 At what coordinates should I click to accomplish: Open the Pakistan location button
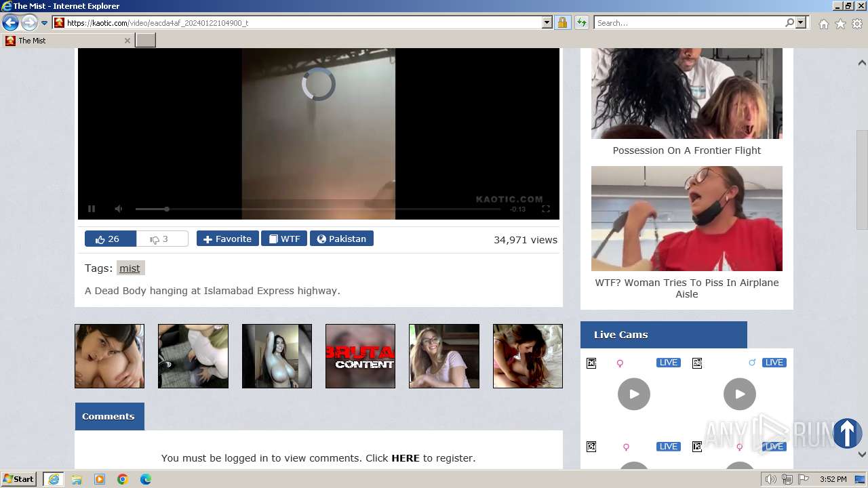[x=342, y=239]
